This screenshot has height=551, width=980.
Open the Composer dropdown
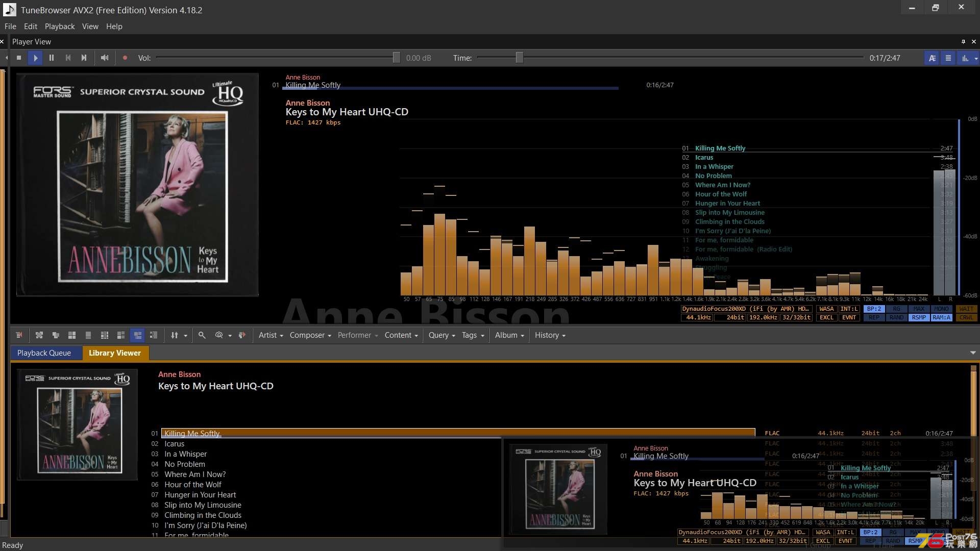coord(310,335)
